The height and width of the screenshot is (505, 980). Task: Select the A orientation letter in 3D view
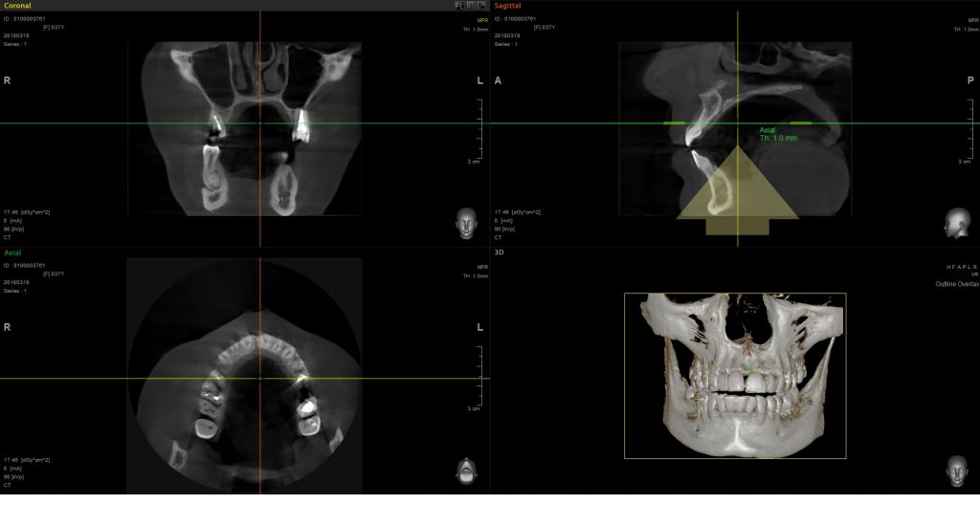[959, 267]
